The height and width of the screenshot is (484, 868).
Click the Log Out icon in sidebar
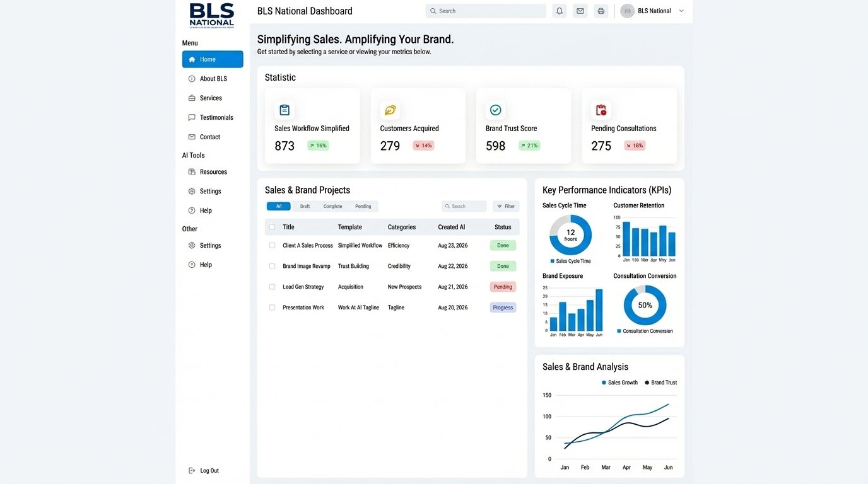[x=192, y=471]
